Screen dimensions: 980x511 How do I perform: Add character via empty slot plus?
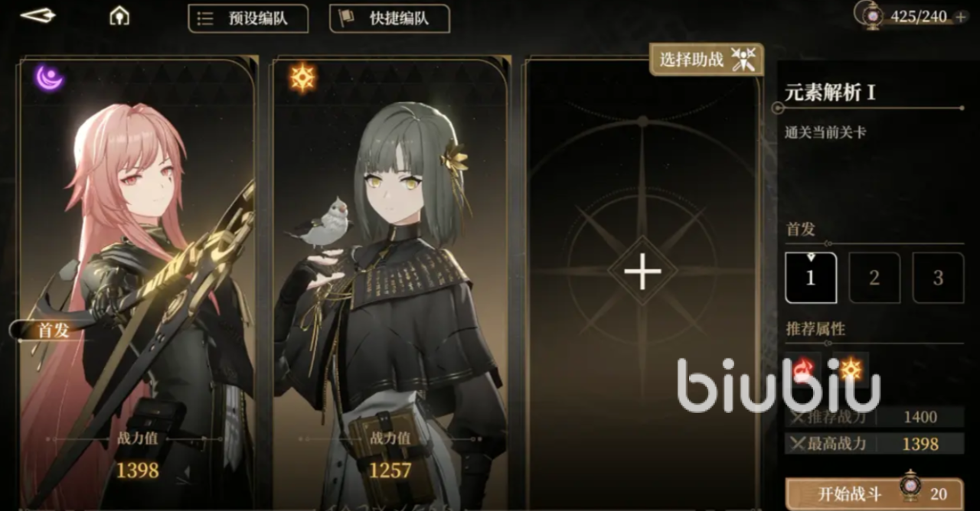[x=642, y=272]
